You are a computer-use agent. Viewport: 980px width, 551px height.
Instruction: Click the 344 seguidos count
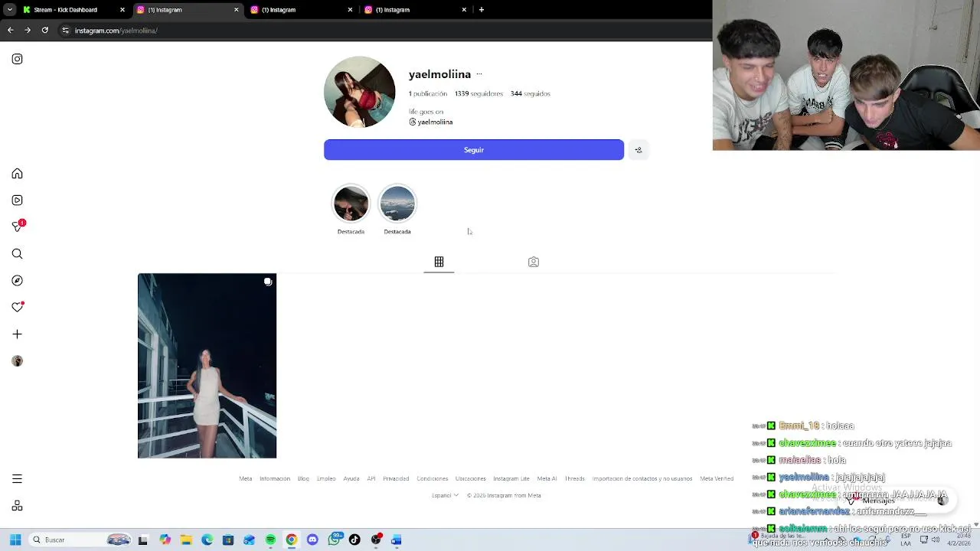pos(531,93)
